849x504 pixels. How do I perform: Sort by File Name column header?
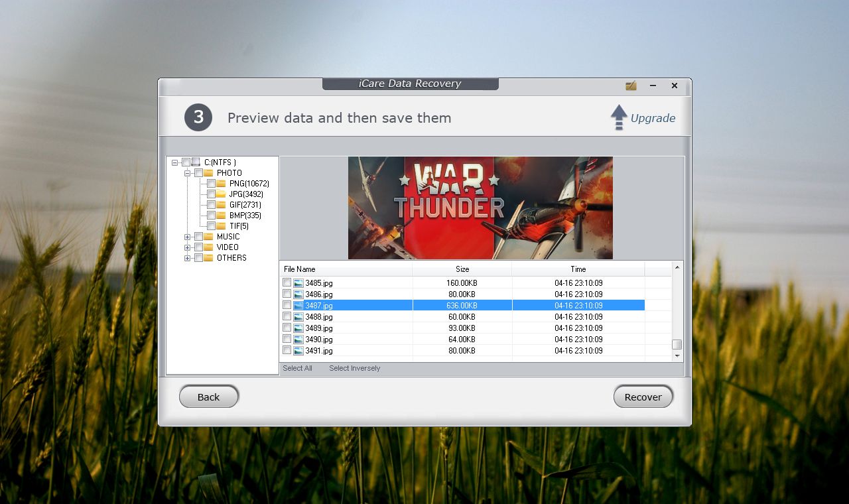[x=346, y=269]
